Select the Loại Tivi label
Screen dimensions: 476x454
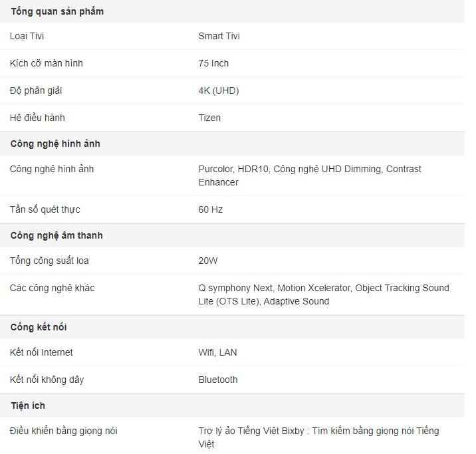[27, 36]
